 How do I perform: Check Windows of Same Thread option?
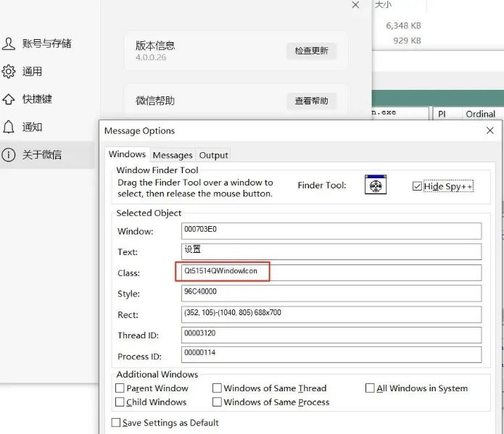click(217, 388)
